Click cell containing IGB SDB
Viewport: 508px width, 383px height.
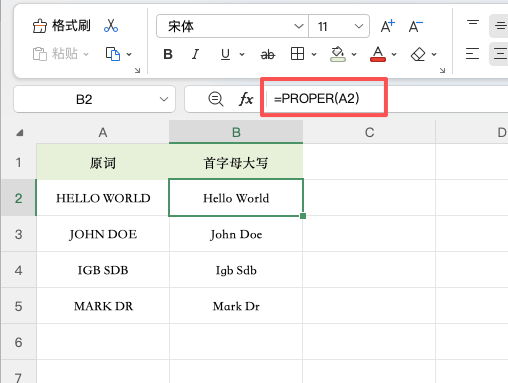point(103,270)
